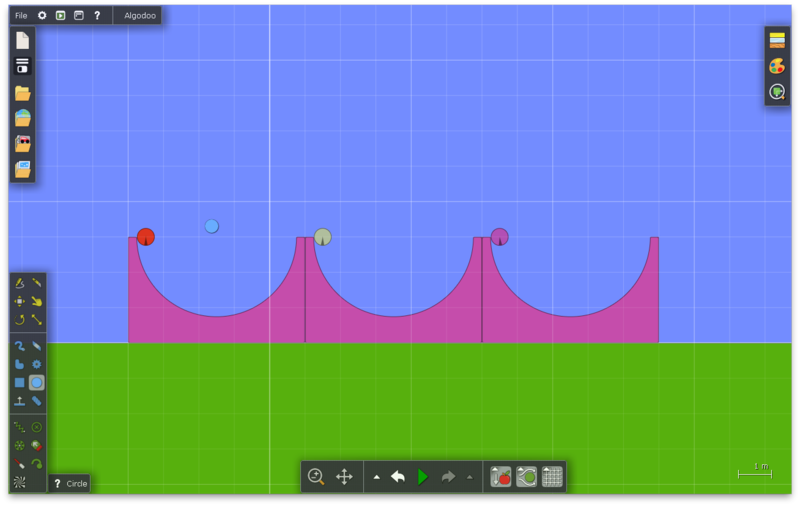The image size is (800, 506).
Task: Click the Circle tool help label
Action: point(70,484)
